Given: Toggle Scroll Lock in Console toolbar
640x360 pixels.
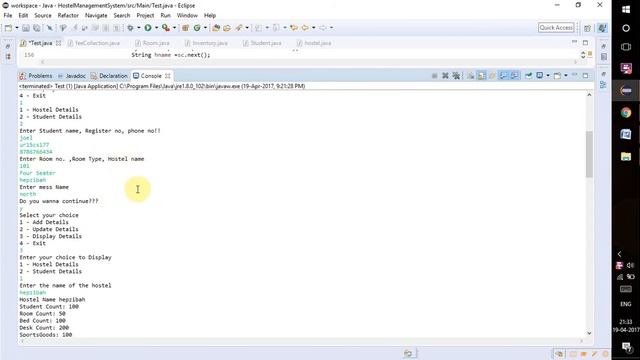Looking at the screenshot, I should click(x=481, y=76).
